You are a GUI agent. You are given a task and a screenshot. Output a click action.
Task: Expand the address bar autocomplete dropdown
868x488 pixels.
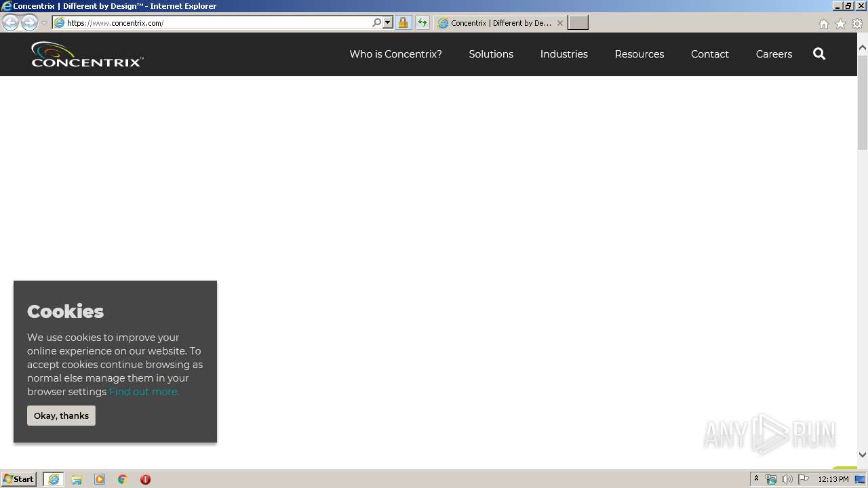coord(388,22)
